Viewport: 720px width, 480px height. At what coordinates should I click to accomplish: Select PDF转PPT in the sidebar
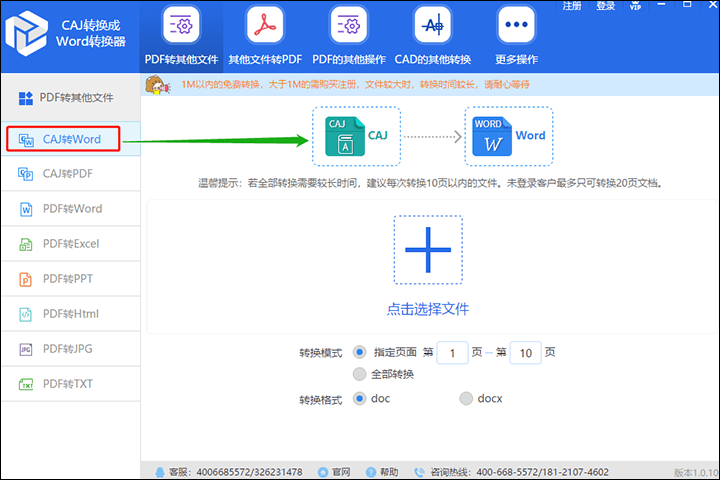(x=71, y=279)
